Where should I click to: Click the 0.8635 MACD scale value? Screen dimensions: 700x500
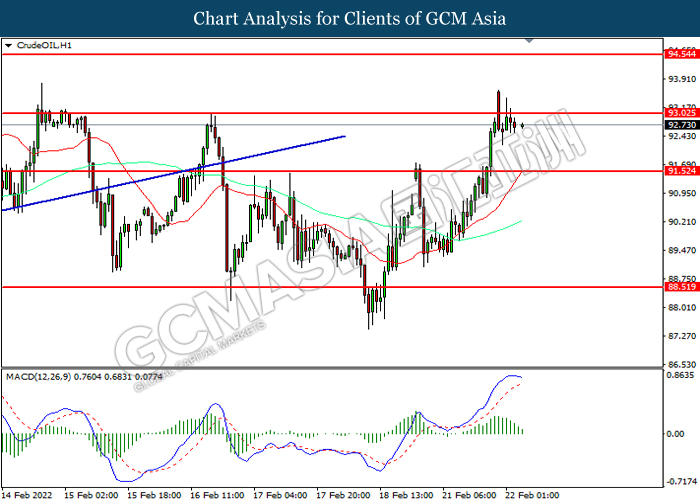[x=680, y=375]
